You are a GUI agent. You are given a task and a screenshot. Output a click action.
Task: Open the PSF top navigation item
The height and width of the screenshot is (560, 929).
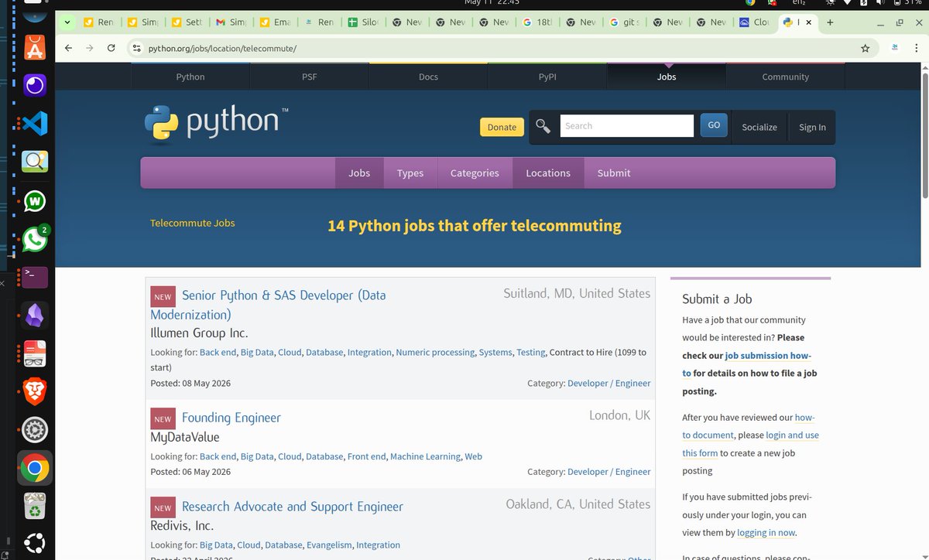pyautogui.click(x=310, y=77)
